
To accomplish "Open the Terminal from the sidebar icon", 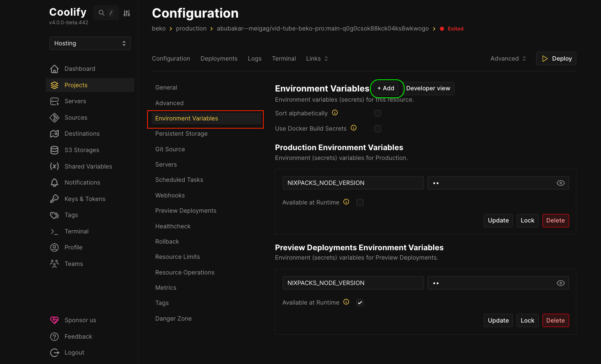I will [54, 231].
